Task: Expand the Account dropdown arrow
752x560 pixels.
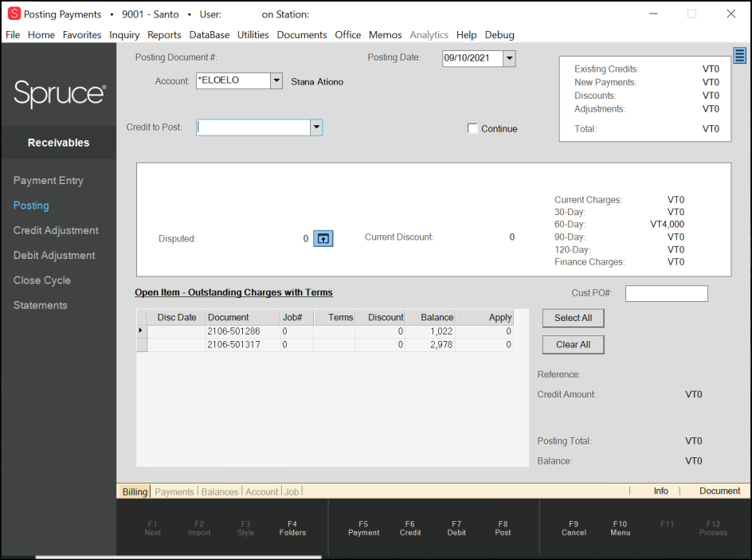Action: [x=276, y=80]
